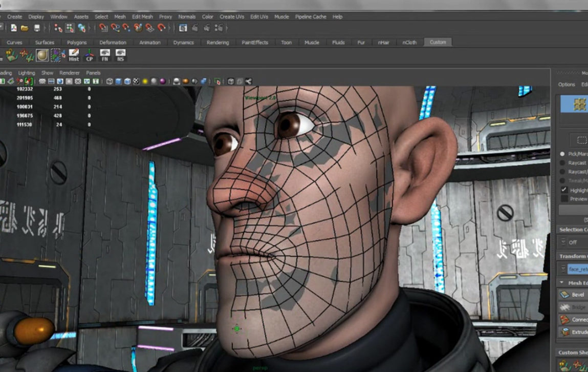Click the Hist shelf icon

point(74,55)
